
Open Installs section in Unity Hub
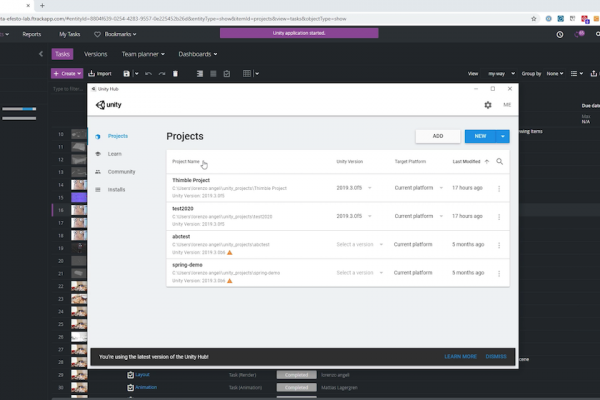pyautogui.click(x=116, y=189)
